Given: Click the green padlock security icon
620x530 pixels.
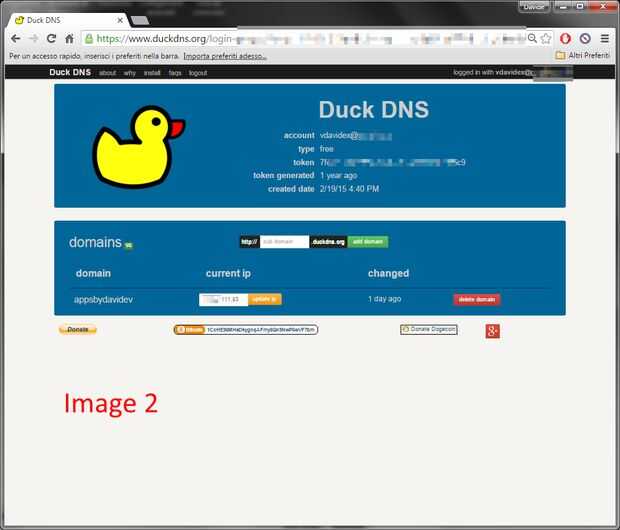Looking at the screenshot, I should tap(89, 38).
